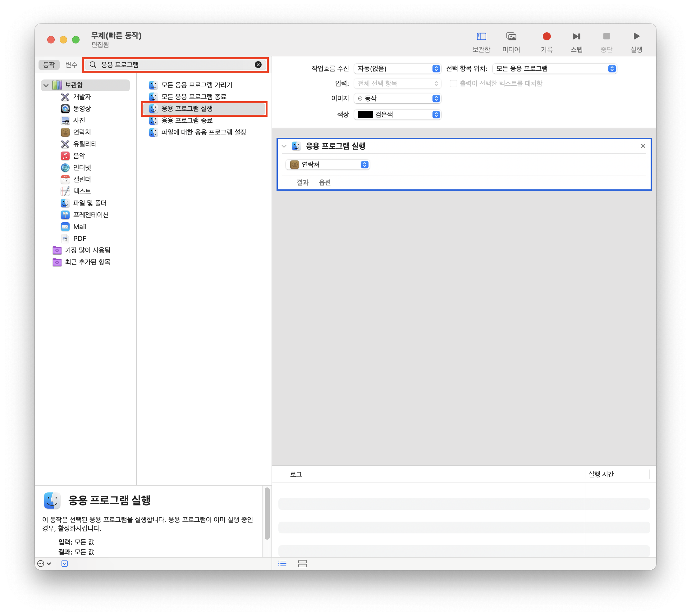The height and width of the screenshot is (616, 691).
Task: Click the Record (기록) toolbar button
Action: [x=546, y=37]
